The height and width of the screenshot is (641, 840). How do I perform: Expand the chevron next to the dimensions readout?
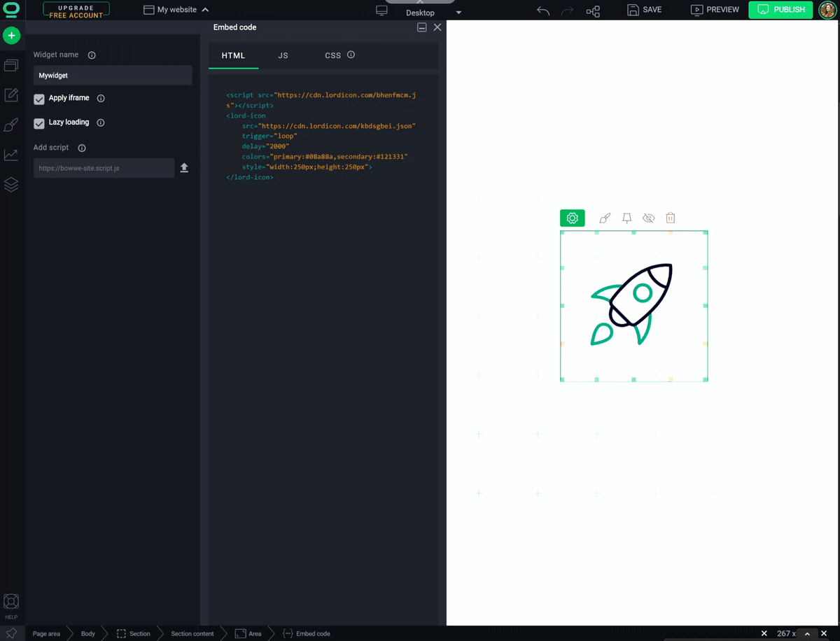[807, 633]
